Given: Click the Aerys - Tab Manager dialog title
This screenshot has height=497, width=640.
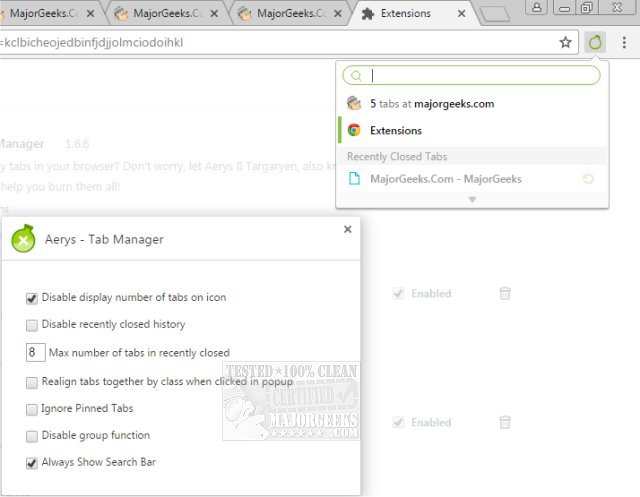Looking at the screenshot, I should tap(104, 239).
